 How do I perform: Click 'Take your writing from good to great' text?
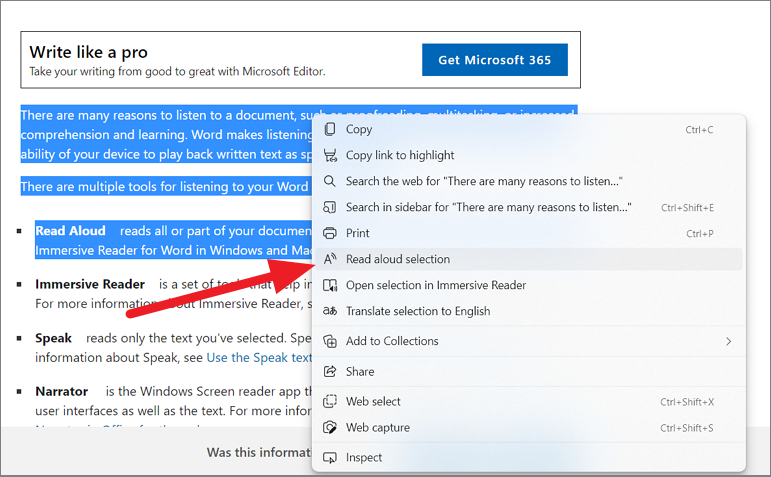177,72
